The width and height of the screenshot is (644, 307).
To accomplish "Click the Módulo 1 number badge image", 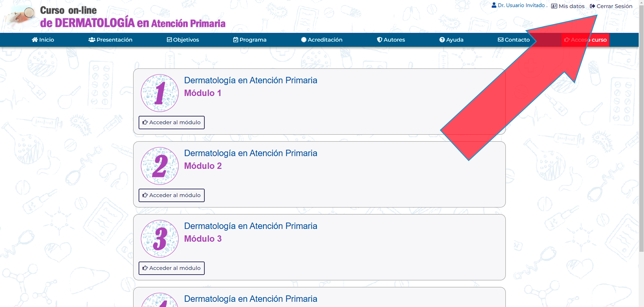I will (159, 93).
